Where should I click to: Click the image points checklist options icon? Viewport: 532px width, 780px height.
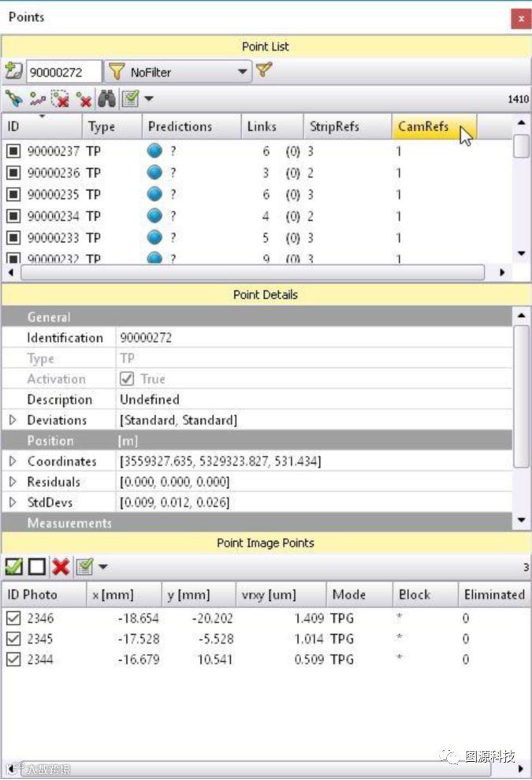pos(84,566)
